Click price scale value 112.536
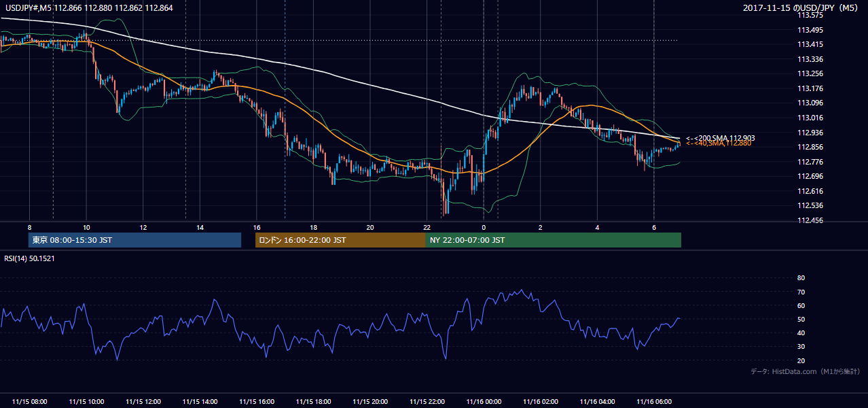Image resolution: width=868 pixels, height=408 pixels. point(810,205)
